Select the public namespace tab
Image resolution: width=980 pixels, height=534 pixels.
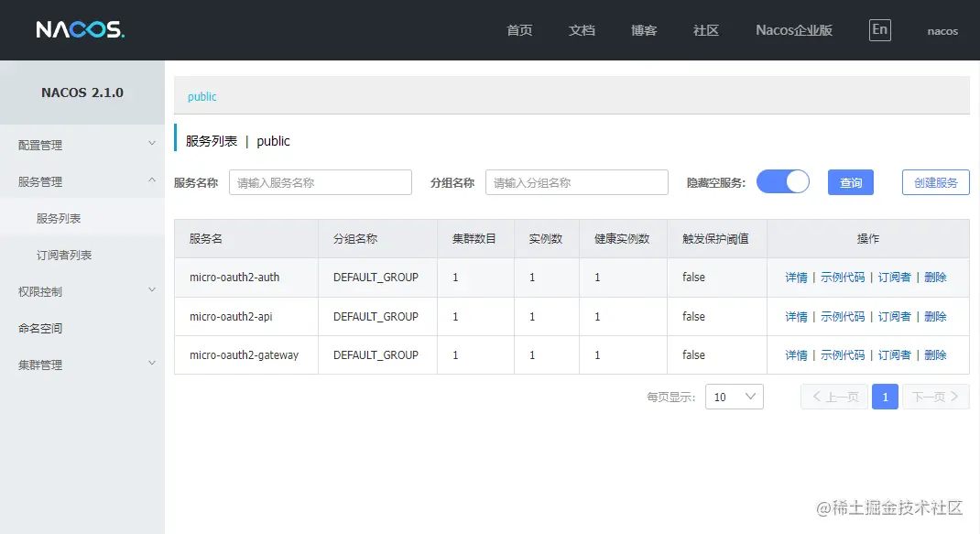pyautogui.click(x=201, y=95)
